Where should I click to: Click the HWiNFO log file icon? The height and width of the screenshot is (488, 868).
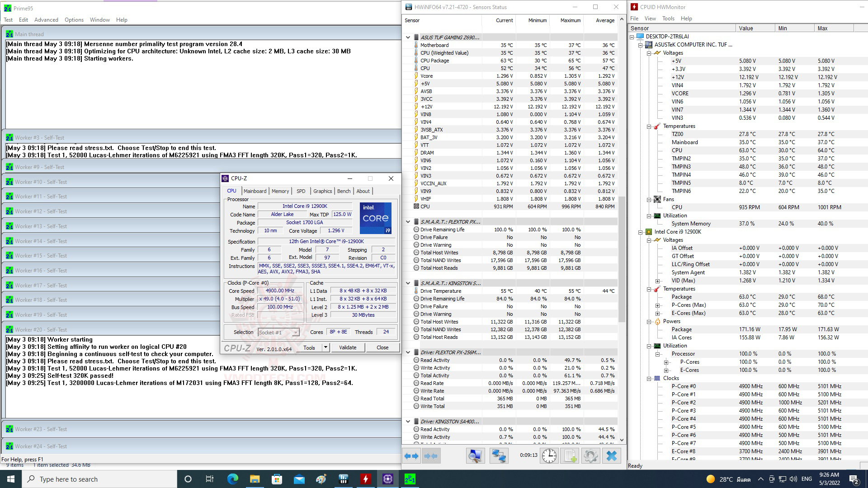570,456
